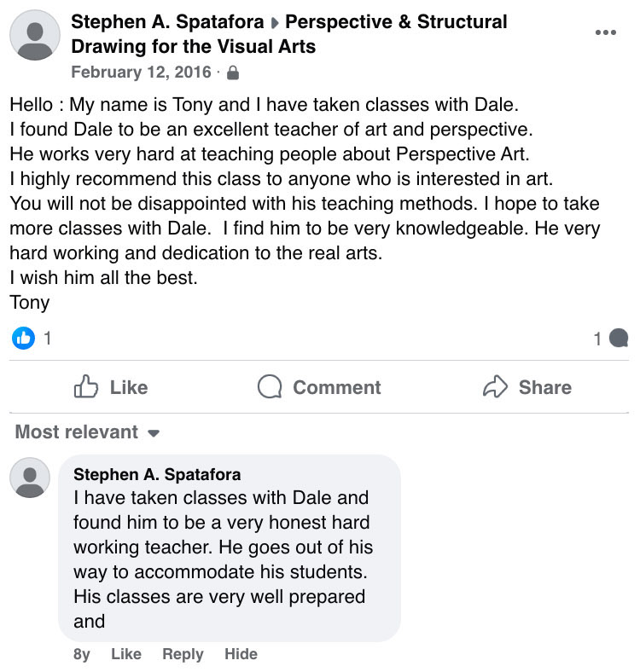This screenshot has height=672, width=640.
Task: Click the Share arrow icon
Action: coord(495,388)
